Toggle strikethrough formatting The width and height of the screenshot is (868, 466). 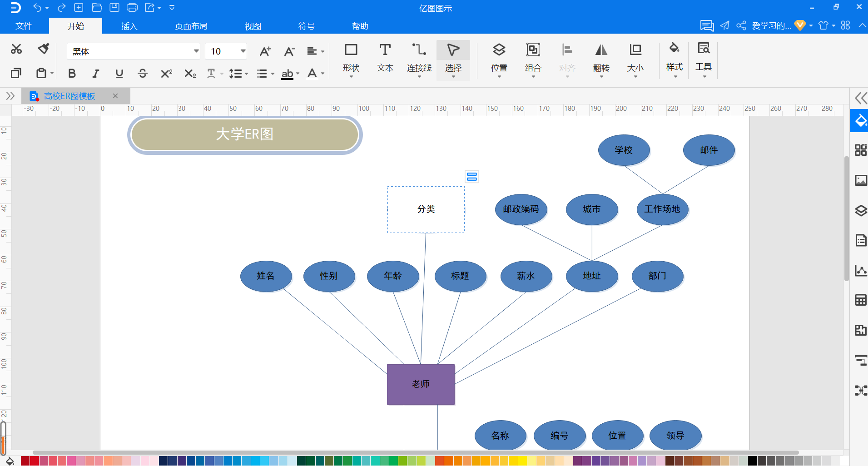(x=143, y=74)
